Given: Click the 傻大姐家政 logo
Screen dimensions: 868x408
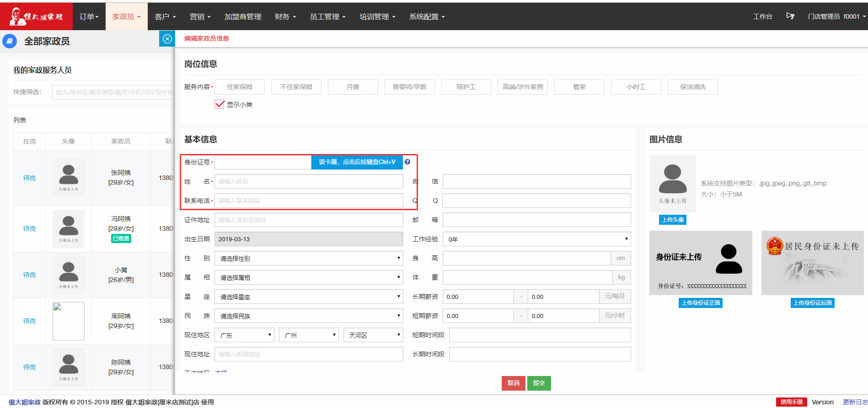Looking at the screenshot, I should (36, 16).
